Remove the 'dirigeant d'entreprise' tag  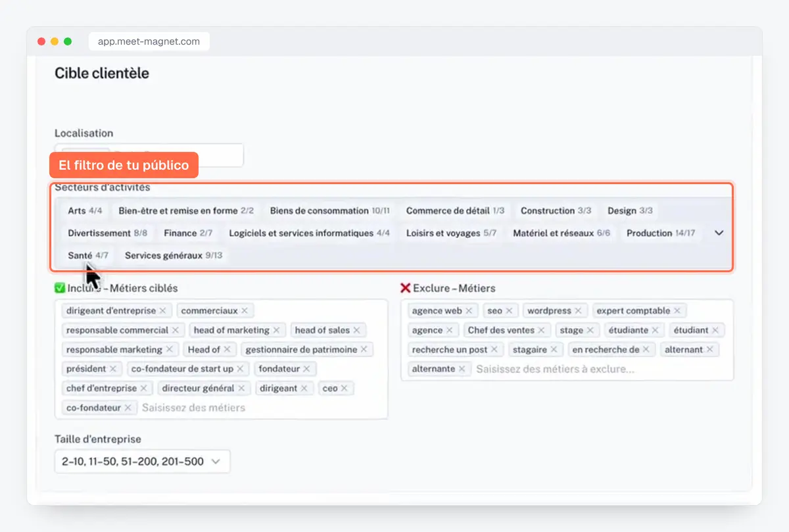pyautogui.click(x=163, y=310)
